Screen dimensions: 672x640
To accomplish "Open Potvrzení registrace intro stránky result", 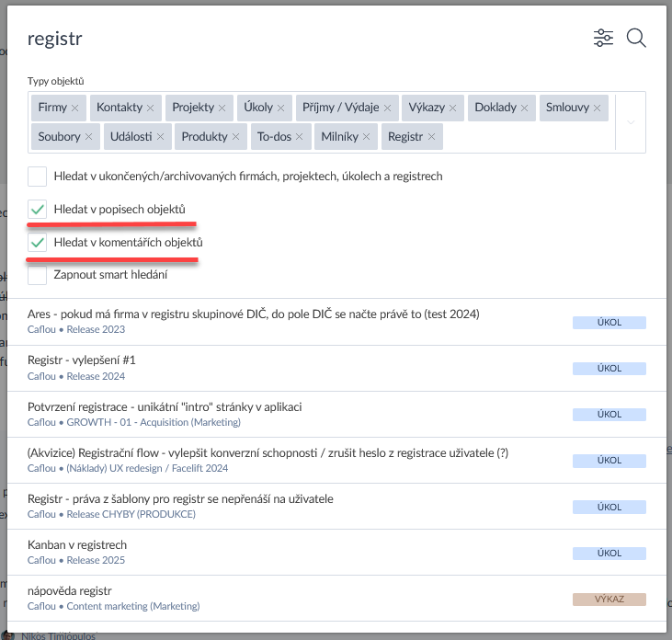I will (x=165, y=406).
